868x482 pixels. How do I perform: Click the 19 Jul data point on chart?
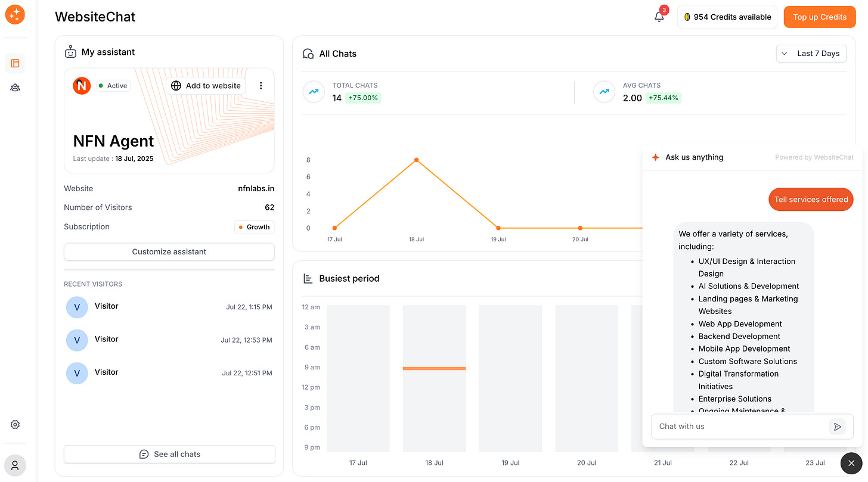(x=498, y=228)
